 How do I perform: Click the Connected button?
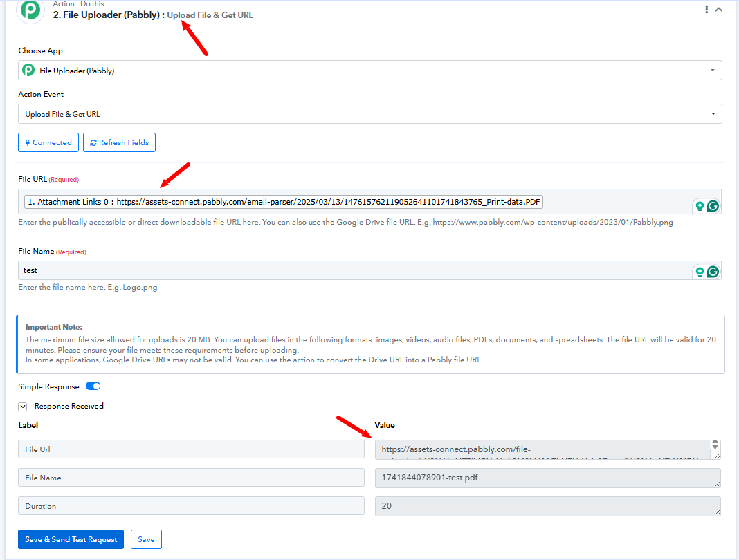tap(48, 142)
